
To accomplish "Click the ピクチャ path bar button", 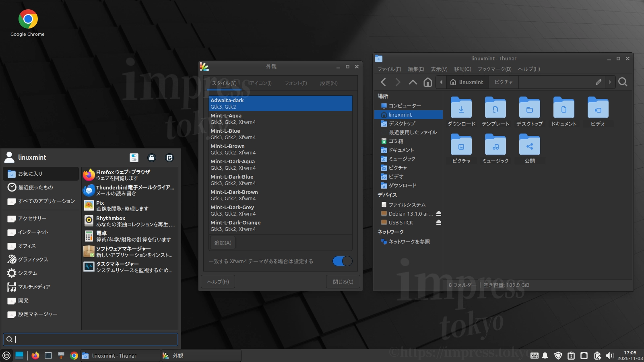I will click(504, 82).
